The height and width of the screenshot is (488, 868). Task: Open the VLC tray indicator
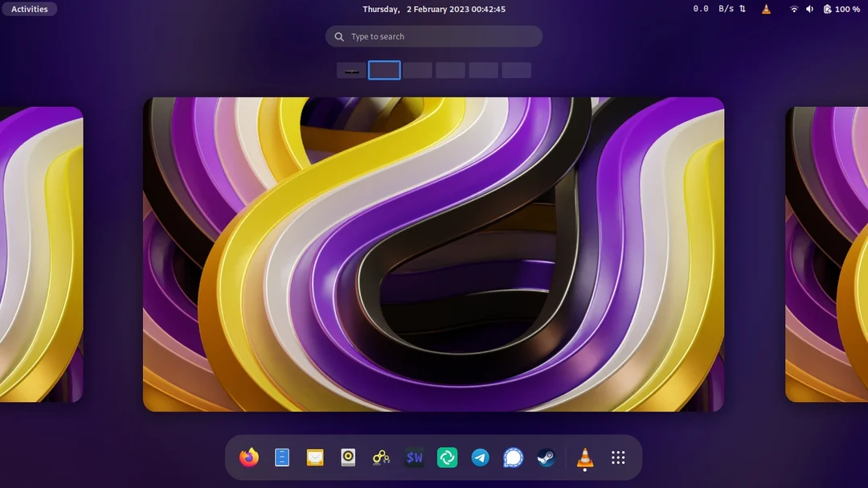point(766,9)
